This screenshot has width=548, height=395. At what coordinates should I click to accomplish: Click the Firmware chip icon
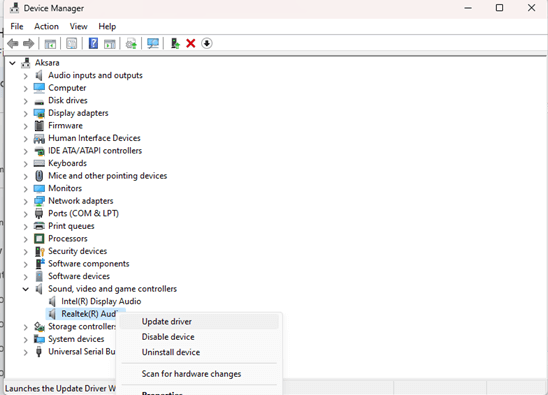coord(39,125)
